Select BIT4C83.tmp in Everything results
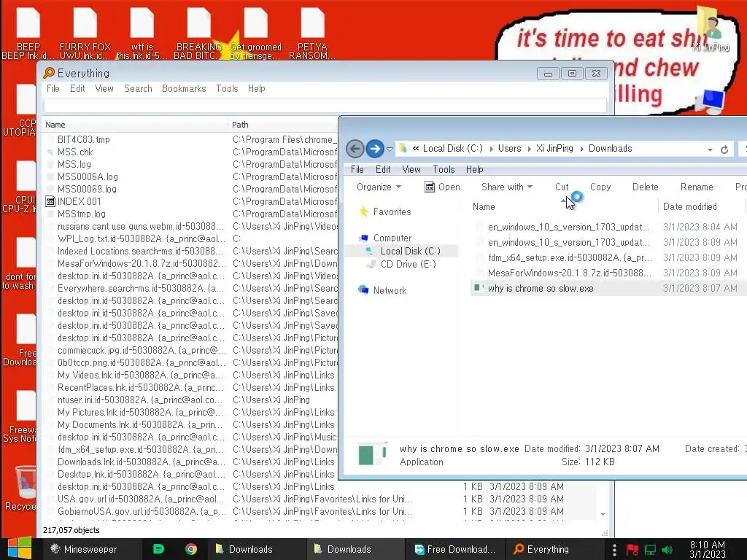 [x=83, y=139]
